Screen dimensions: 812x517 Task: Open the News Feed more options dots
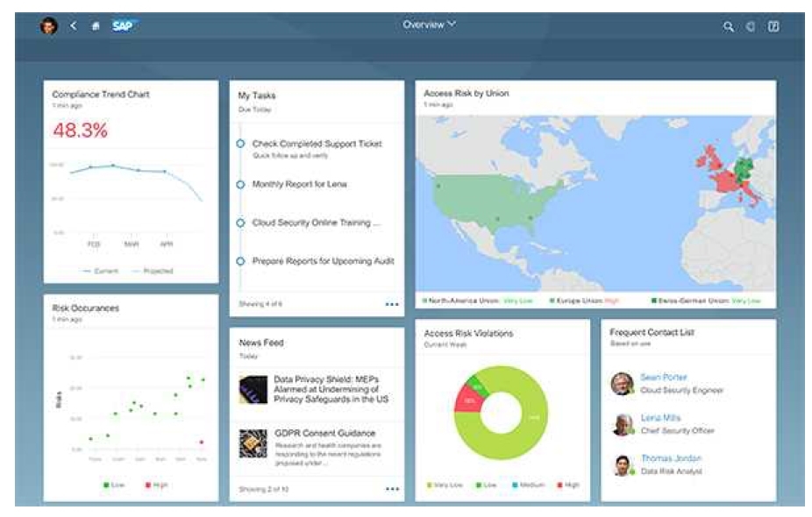tap(392, 489)
